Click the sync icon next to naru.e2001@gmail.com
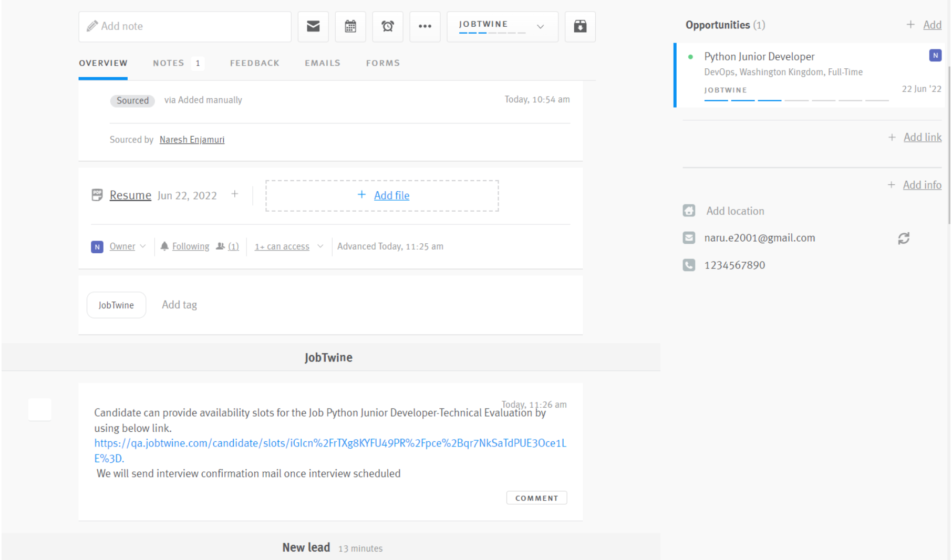Image resolution: width=952 pixels, height=560 pixels. coord(903,237)
